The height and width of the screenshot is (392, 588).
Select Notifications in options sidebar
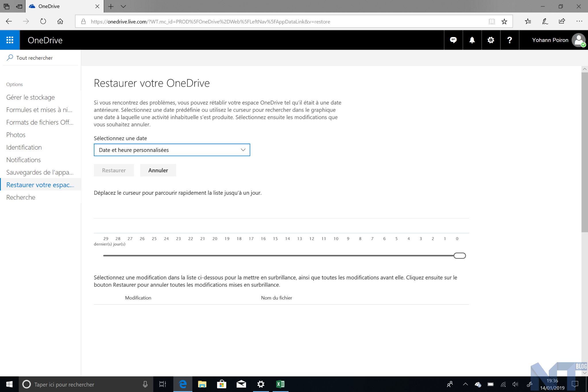click(x=24, y=160)
